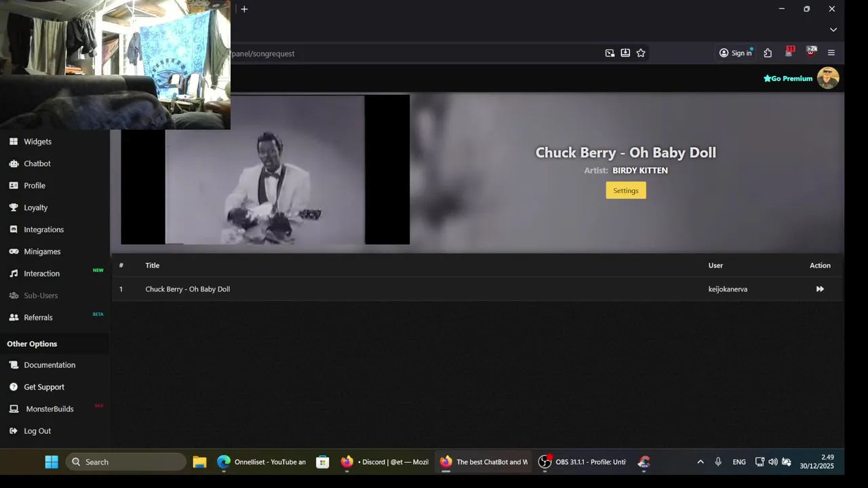Open Microsoft Store from the taskbar
The height and width of the screenshot is (488, 868).
pyautogui.click(x=323, y=462)
